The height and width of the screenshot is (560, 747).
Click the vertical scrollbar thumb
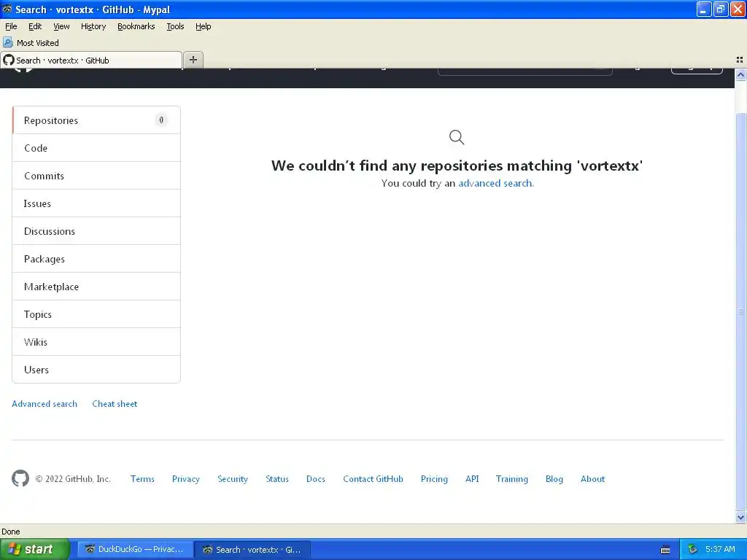point(740,312)
